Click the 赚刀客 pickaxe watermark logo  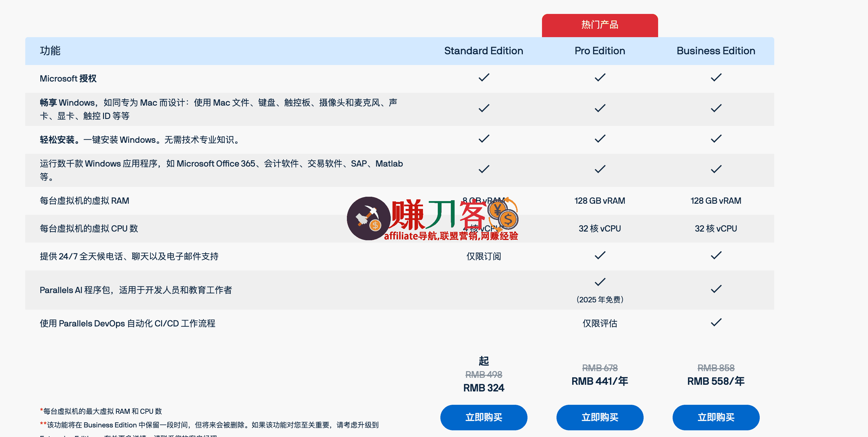(x=369, y=219)
